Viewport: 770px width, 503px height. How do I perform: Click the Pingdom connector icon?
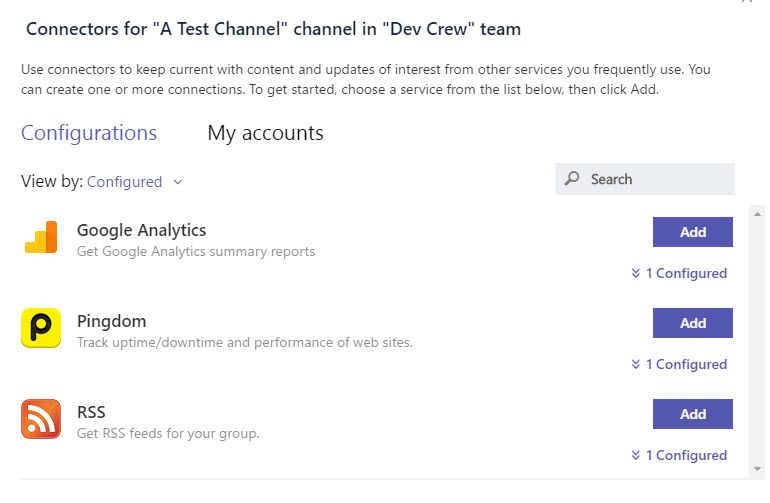(x=41, y=328)
